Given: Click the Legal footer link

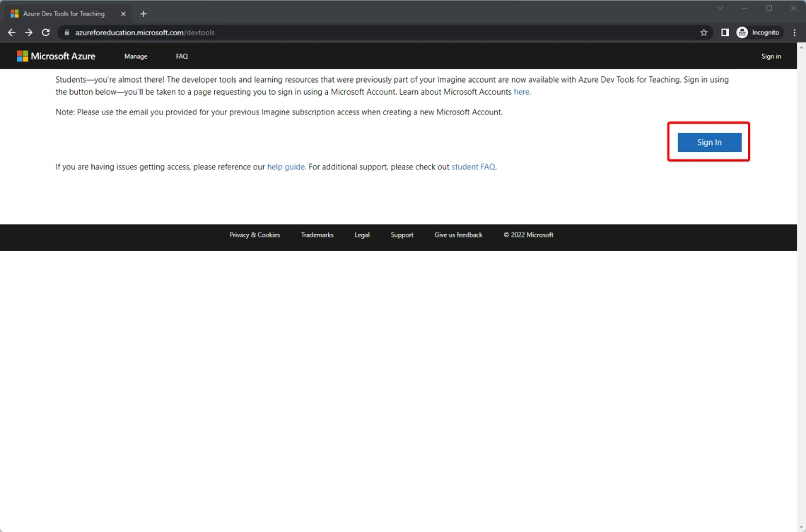Looking at the screenshot, I should (362, 235).
